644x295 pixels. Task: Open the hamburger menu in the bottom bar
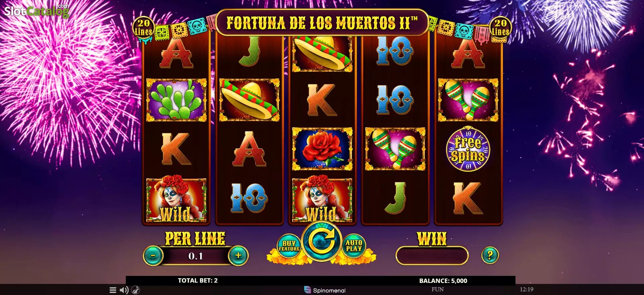point(113,290)
